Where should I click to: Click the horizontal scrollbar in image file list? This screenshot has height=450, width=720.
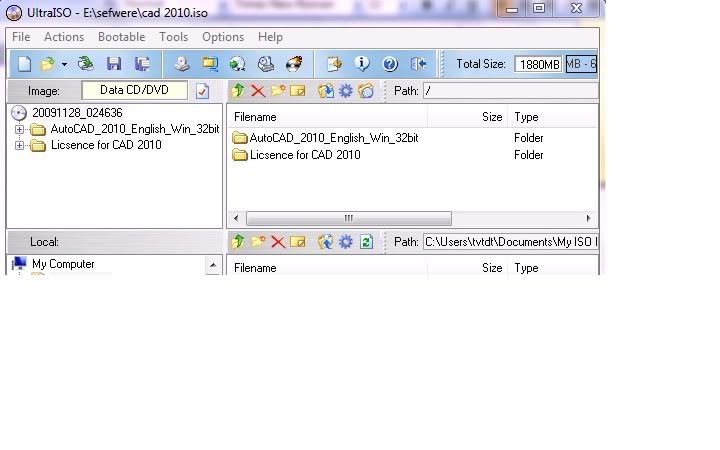coord(349,218)
